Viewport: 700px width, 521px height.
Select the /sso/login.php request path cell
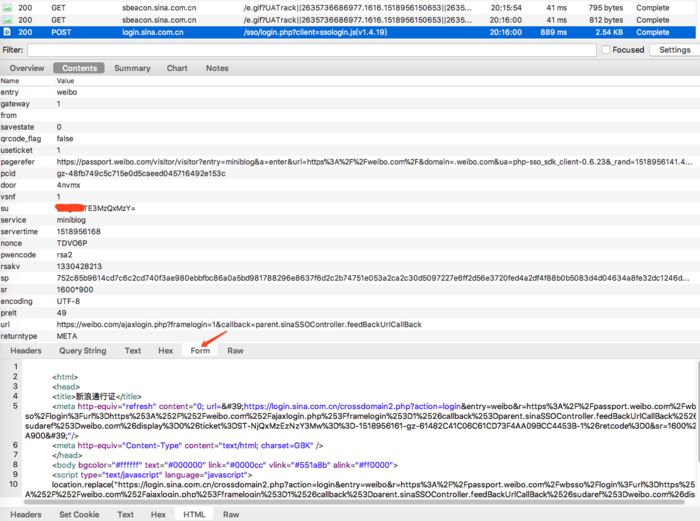(x=315, y=32)
